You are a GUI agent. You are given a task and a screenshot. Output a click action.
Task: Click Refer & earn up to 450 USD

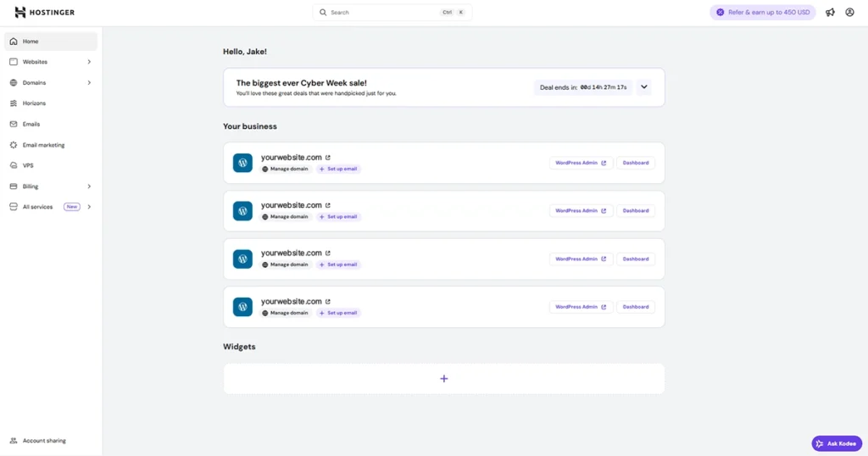(x=763, y=12)
